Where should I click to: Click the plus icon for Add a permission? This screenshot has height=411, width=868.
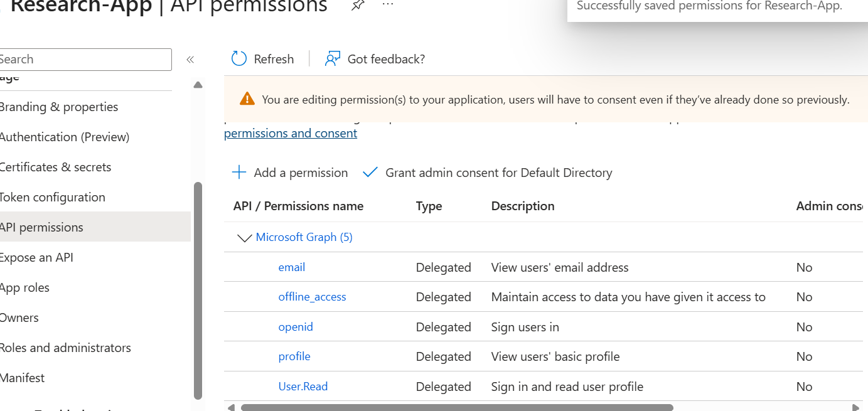239,173
